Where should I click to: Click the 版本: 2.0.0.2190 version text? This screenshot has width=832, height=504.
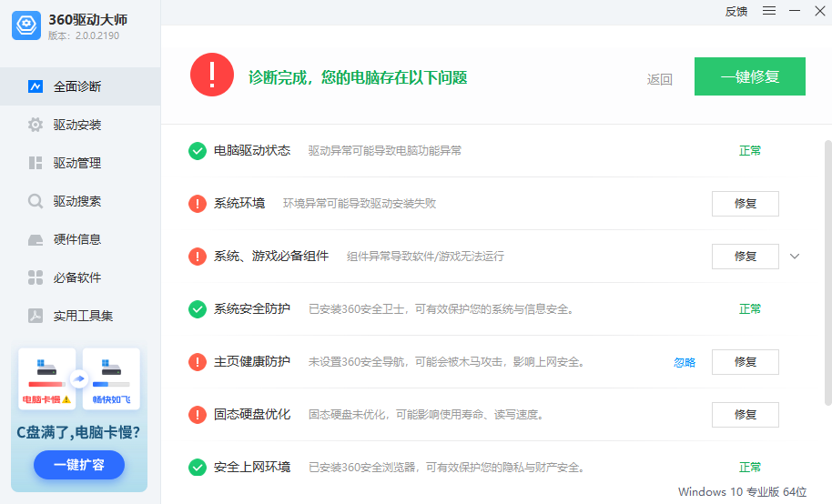(x=84, y=35)
